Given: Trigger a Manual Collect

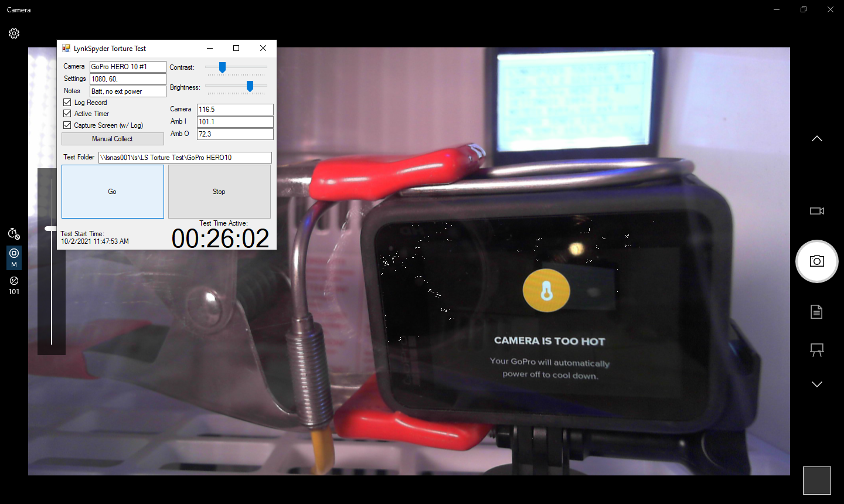Looking at the screenshot, I should (112, 139).
